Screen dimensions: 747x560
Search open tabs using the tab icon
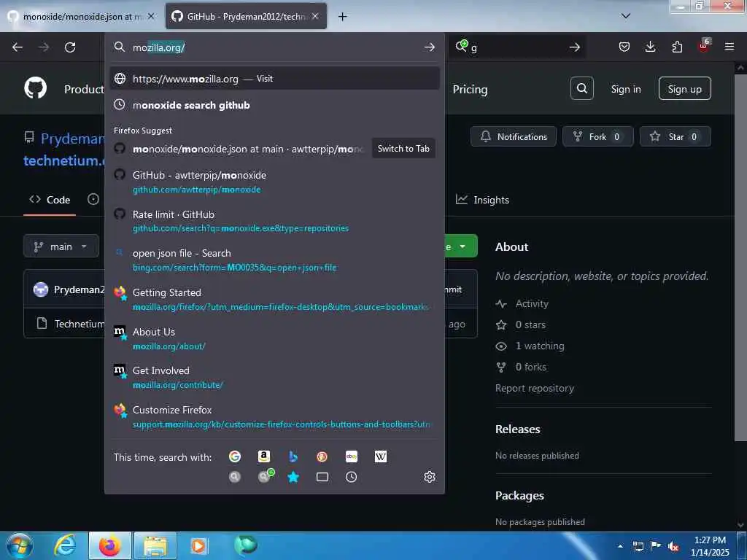point(322,477)
